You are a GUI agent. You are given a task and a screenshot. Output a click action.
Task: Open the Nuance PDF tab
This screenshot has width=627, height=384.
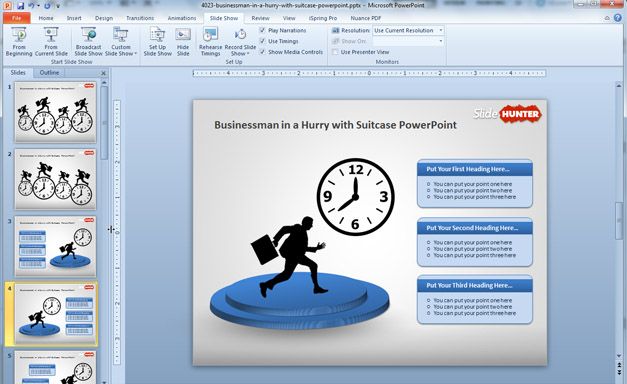pyautogui.click(x=365, y=18)
